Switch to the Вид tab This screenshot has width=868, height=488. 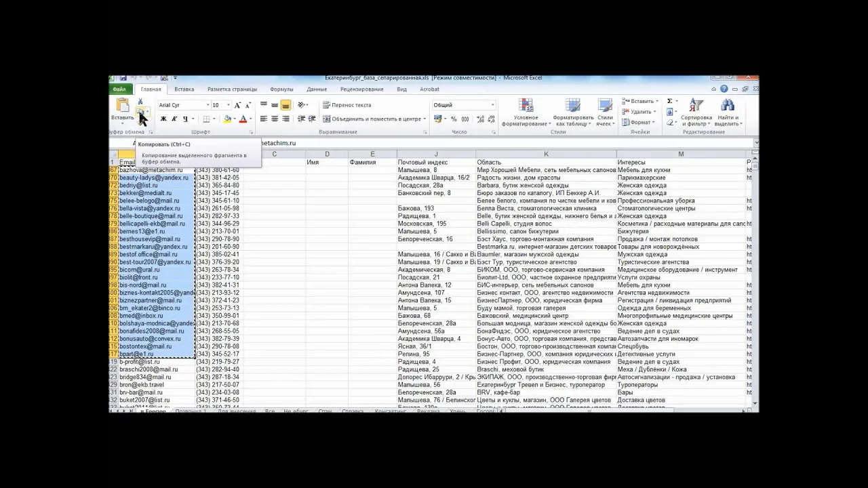402,89
